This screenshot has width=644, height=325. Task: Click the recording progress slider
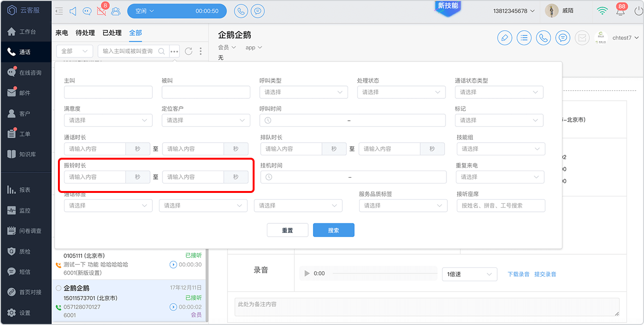click(x=385, y=273)
